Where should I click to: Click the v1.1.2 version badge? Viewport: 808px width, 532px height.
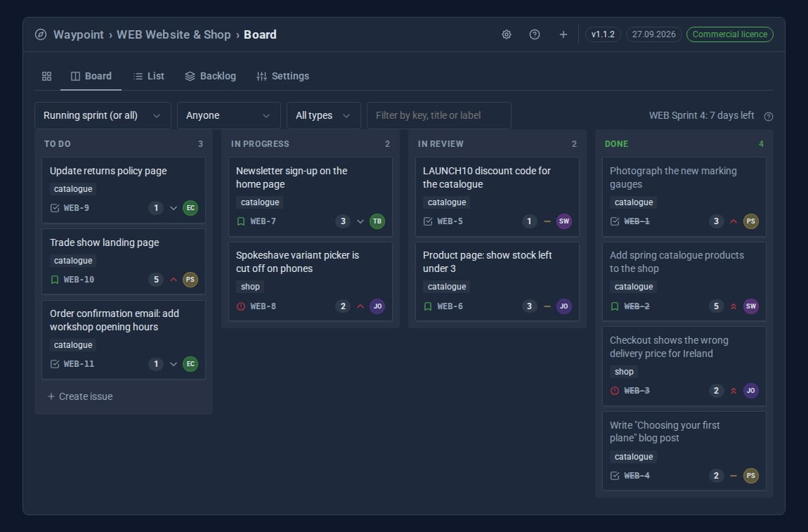(x=603, y=34)
